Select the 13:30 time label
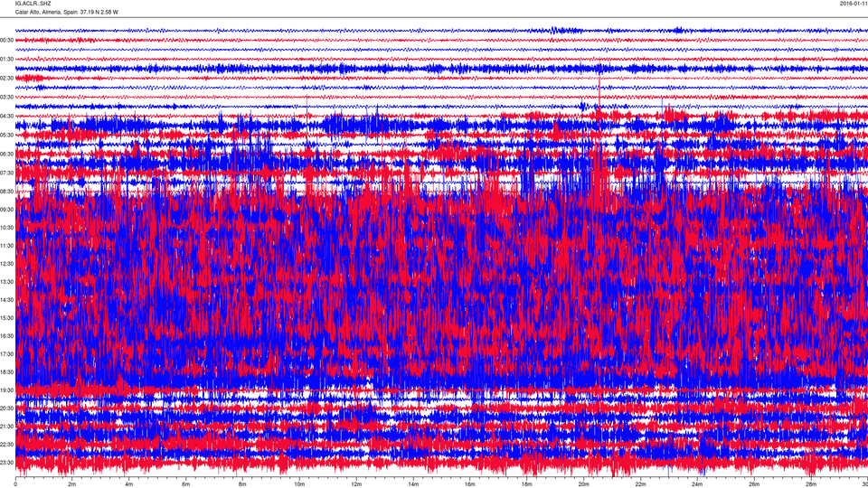This screenshot has width=868, height=488. [6, 282]
